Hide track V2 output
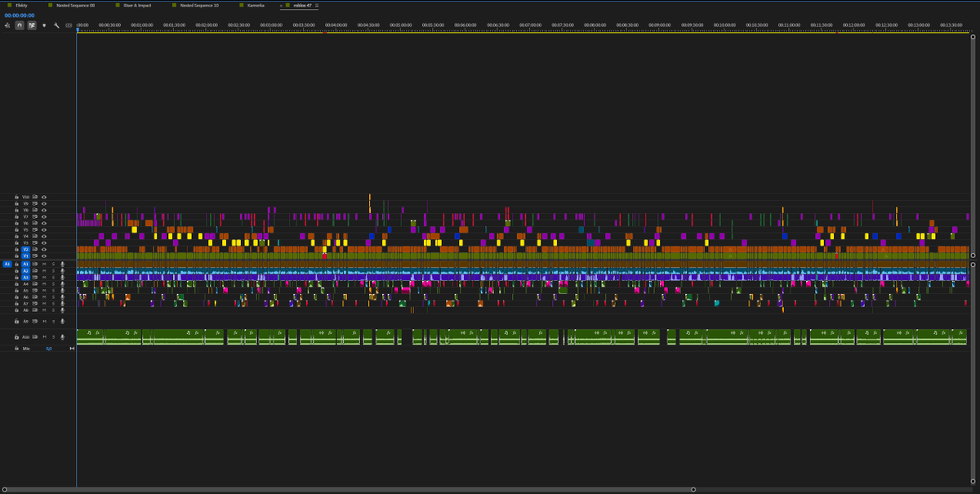 click(x=44, y=249)
